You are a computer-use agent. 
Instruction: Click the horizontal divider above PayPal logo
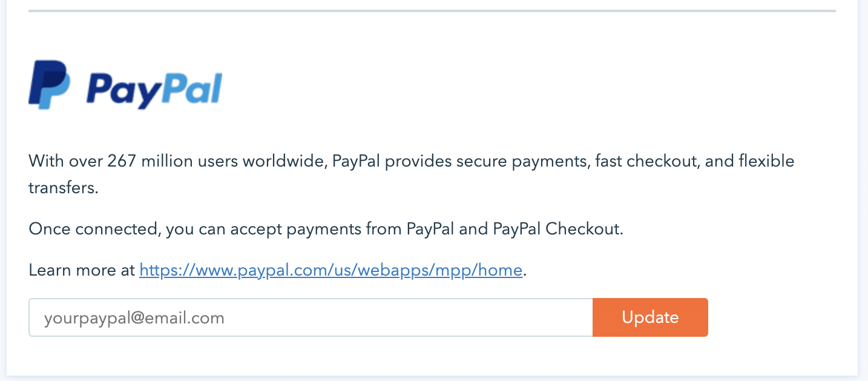[x=432, y=11]
